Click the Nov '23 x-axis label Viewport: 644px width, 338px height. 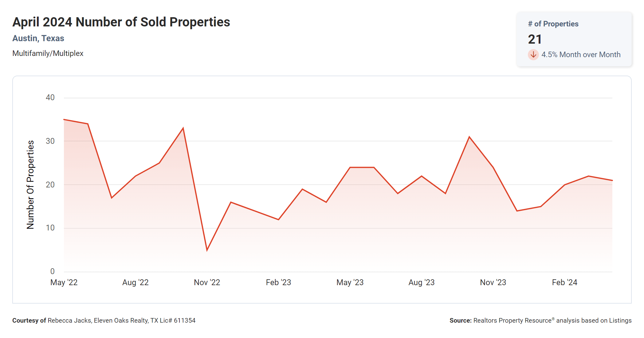click(x=493, y=282)
